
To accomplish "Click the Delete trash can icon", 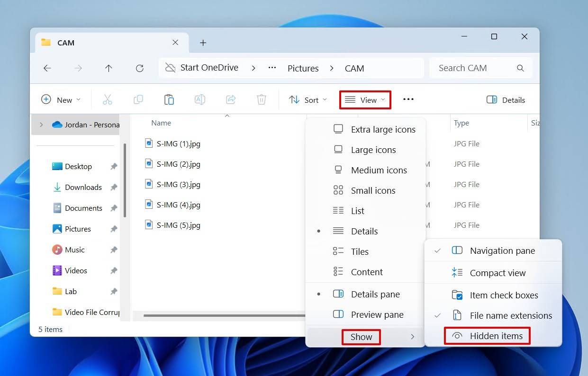I will point(261,99).
